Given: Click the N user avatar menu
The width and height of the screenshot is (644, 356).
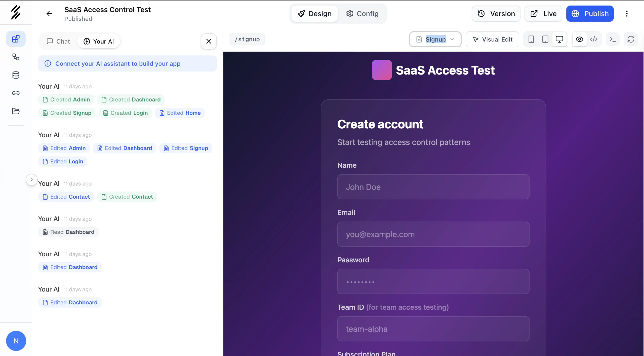Looking at the screenshot, I should tap(16, 341).
